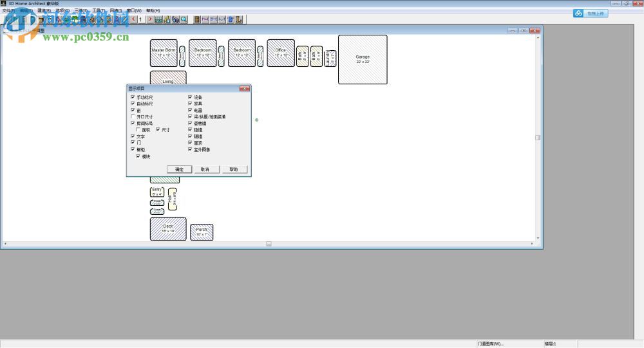Click the vertical scrollbar thumb
Viewport: 644px width, 348px height.
538,138
